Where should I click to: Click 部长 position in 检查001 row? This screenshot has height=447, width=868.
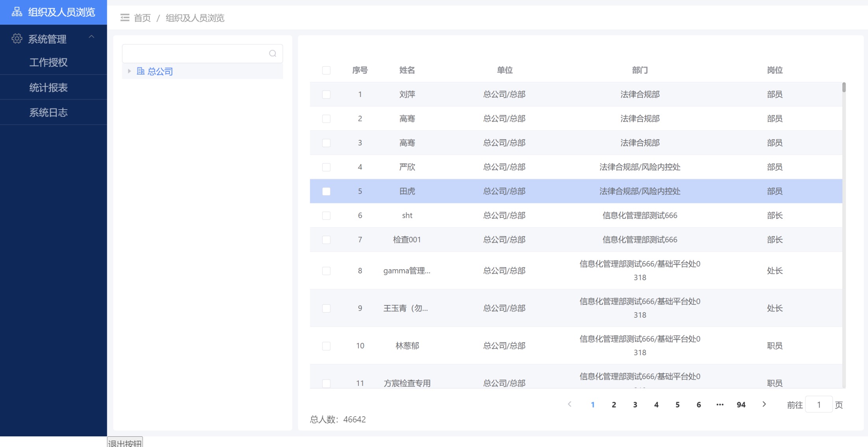(775, 240)
